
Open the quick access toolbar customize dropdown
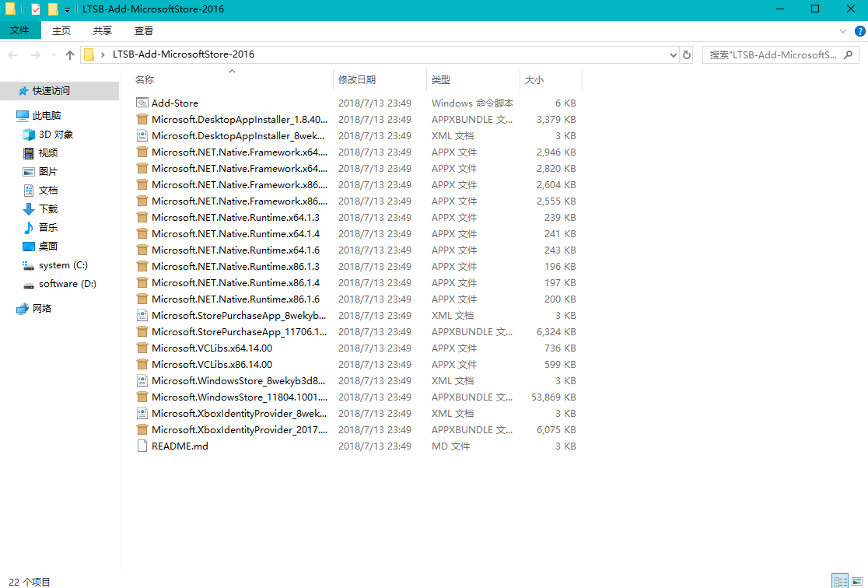point(67,9)
